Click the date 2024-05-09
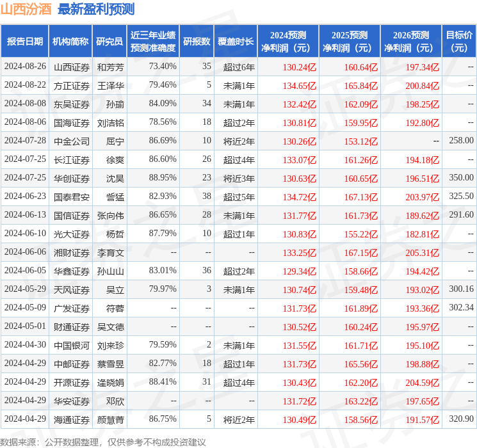This screenshot has height=448, width=477. point(25,307)
